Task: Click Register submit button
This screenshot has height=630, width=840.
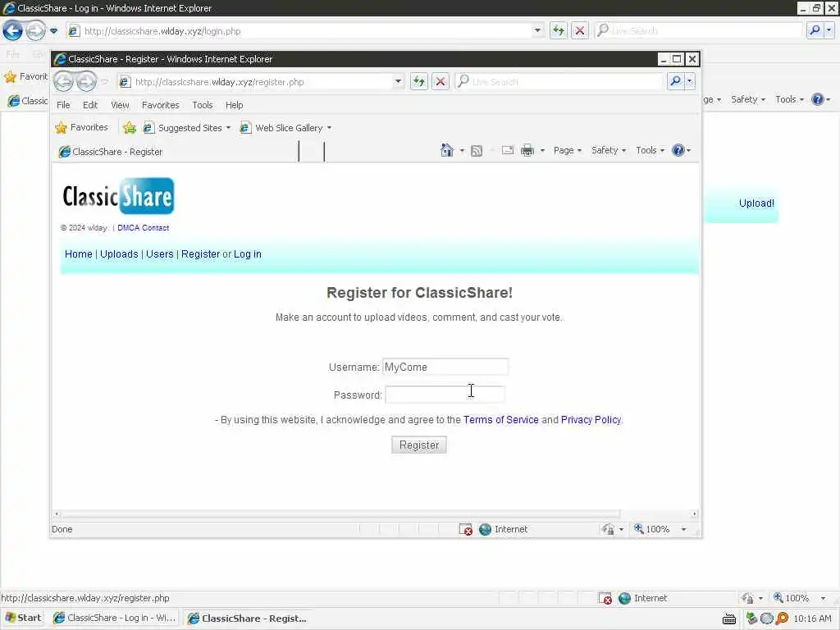Action: (419, 445)
